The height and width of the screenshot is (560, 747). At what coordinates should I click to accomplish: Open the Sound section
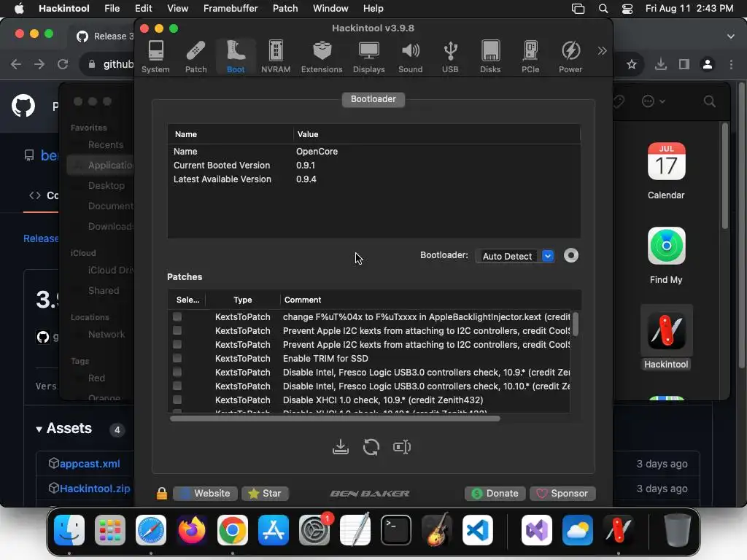pos(410,57)
